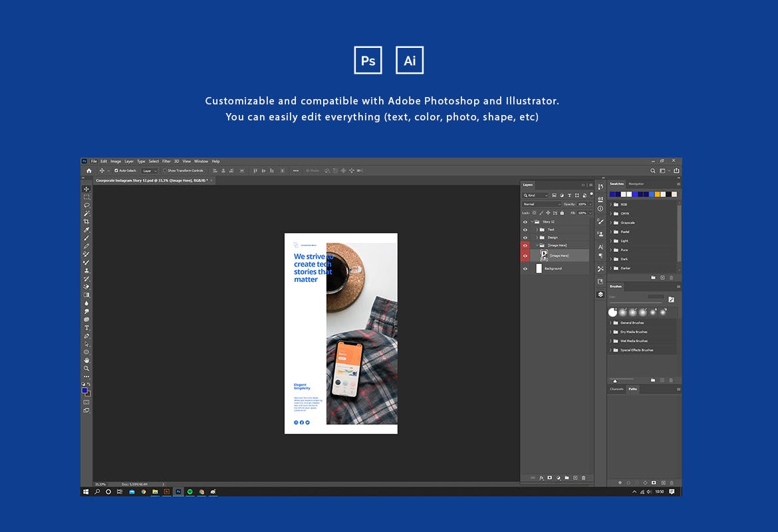Open the Normal blend mode dropdown

tap(541, 204)
